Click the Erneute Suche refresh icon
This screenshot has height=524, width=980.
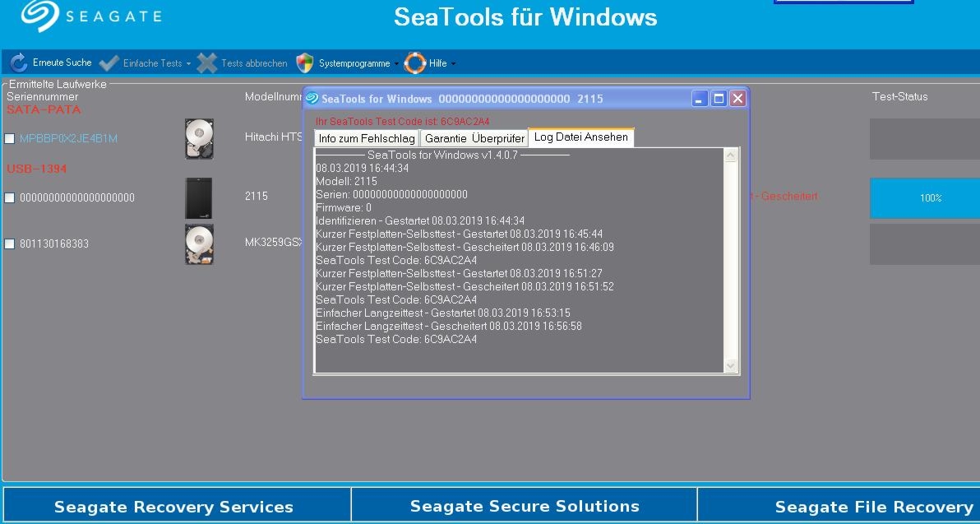pos(19,63)
